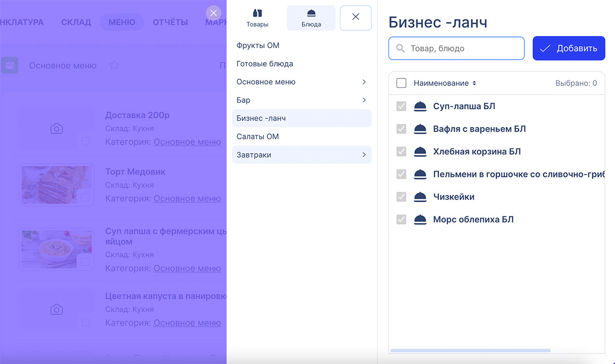Select the Салаты ОМ category

258,136
